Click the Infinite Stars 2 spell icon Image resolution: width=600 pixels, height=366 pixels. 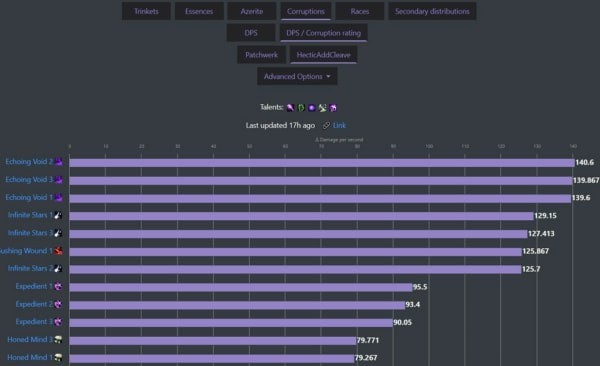click(58, 268)
